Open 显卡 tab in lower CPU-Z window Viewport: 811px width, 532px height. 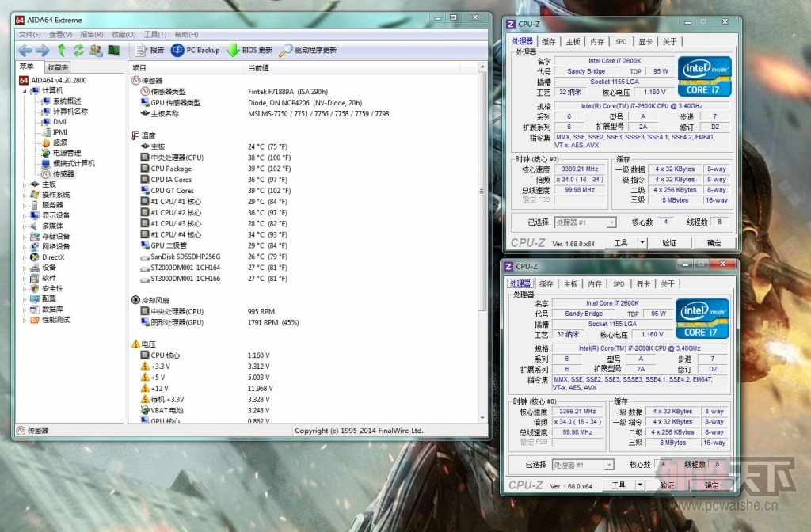[x=643, y=284]
